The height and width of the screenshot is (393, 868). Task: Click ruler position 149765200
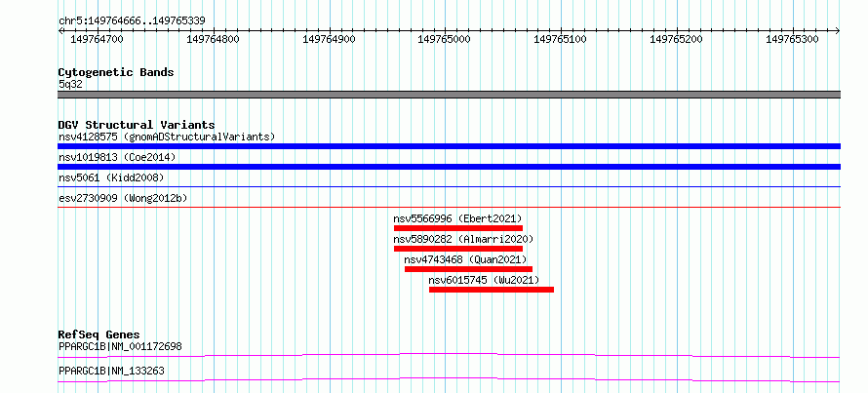click(x=677, y=39)
